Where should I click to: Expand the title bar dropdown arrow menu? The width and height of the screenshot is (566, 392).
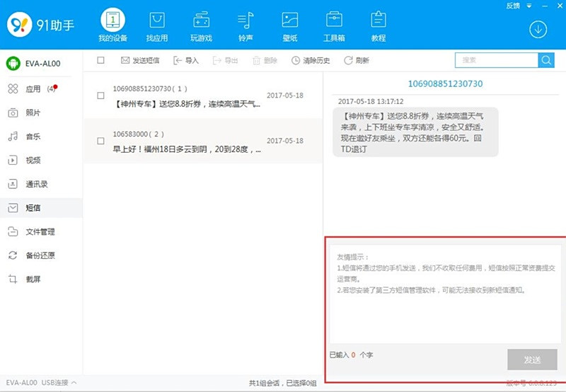tap(529, 6)
